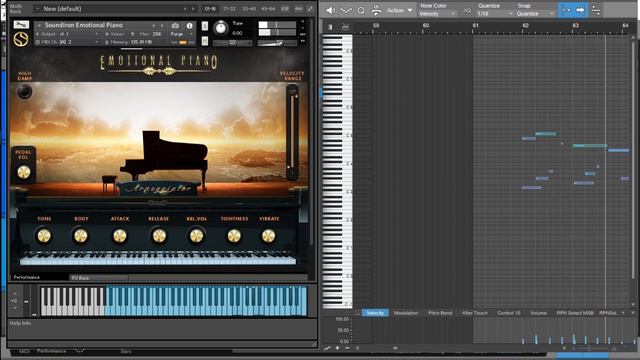This screenshot has height=360, width=640.
Task: Click the Attack knob
Action: point(120,236)
